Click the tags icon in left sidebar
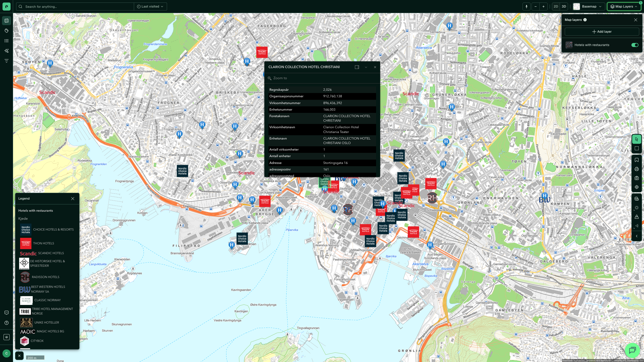644x362 pixels. coord(7,31)
